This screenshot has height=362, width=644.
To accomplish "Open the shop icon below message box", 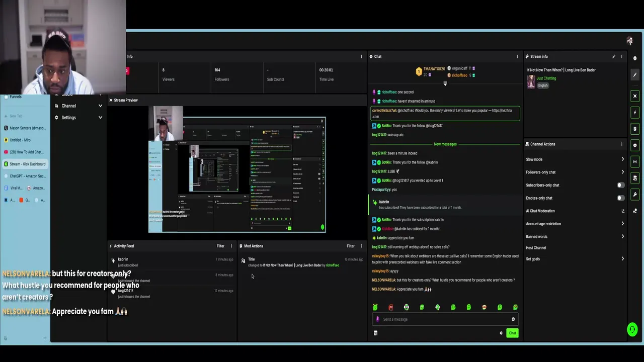I will [375, 333].
